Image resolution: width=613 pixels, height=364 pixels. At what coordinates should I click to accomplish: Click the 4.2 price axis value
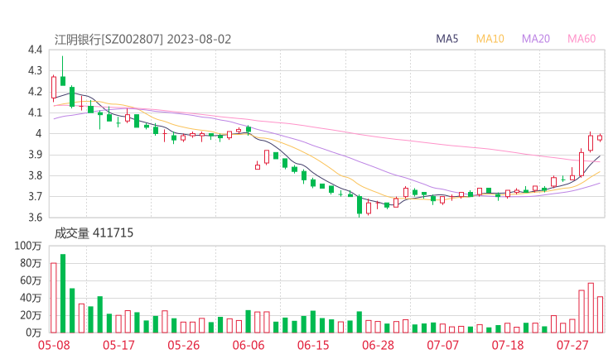[x=35, y=92]
